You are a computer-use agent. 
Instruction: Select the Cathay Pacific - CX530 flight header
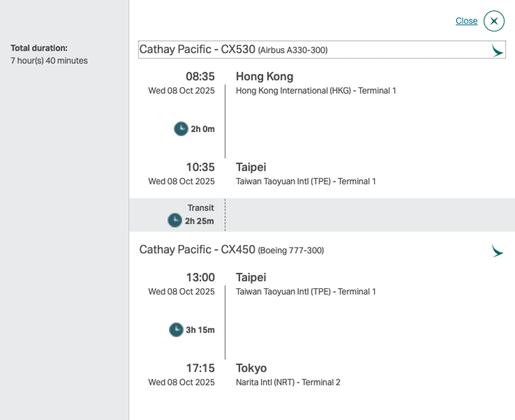pyautogui.click(x=322, y=50)
